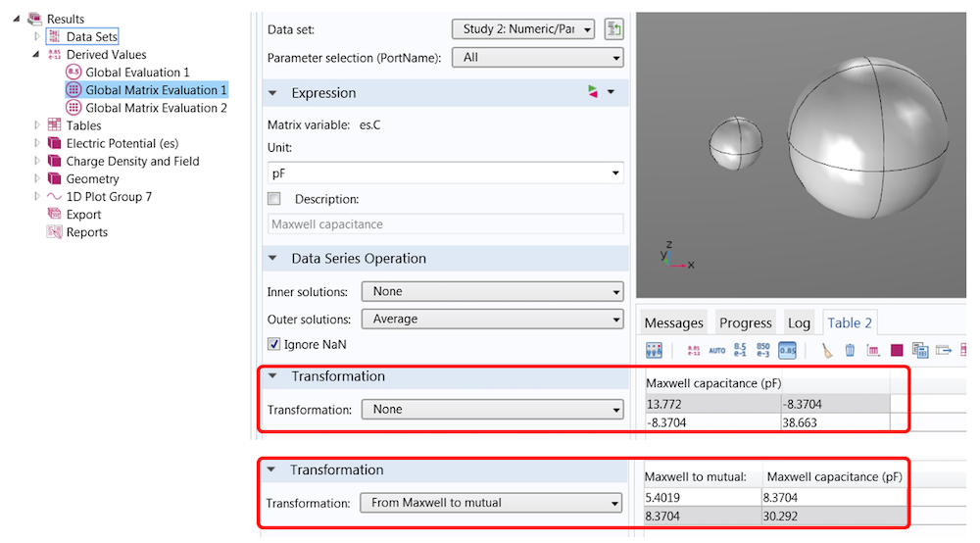Click the Charge Density and Field icon

(x=54, y=161)
